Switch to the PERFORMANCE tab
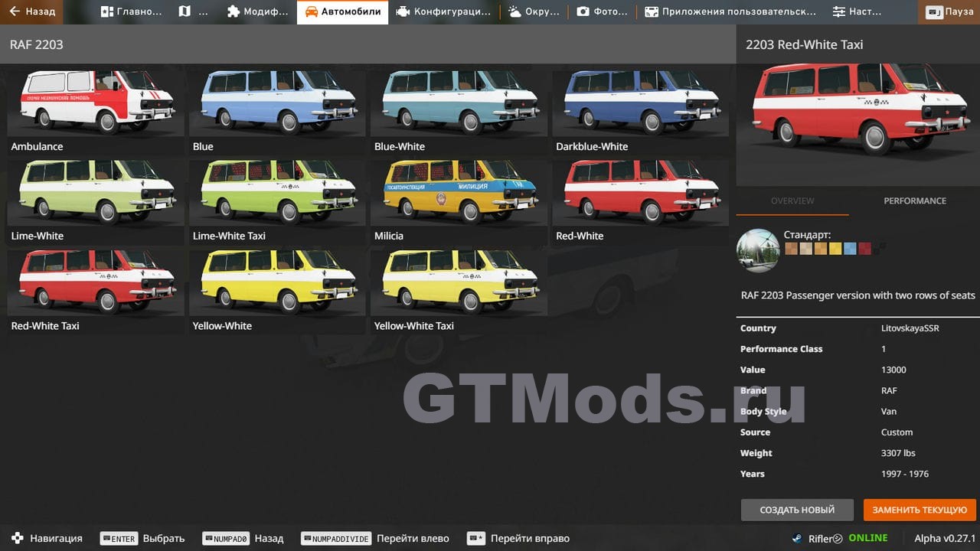Viewport: 980px width, 551px height. click(x=915, y=201)
